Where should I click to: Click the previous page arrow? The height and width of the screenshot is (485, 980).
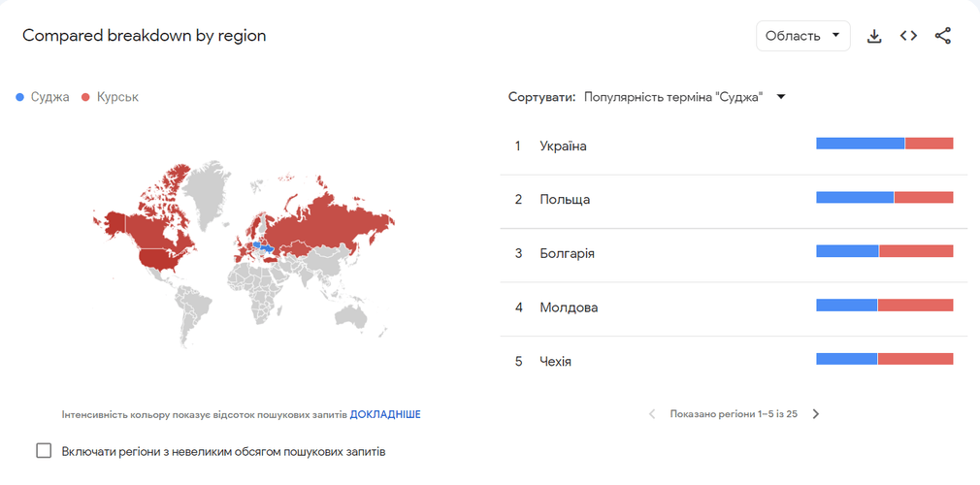tap(652, 414)
